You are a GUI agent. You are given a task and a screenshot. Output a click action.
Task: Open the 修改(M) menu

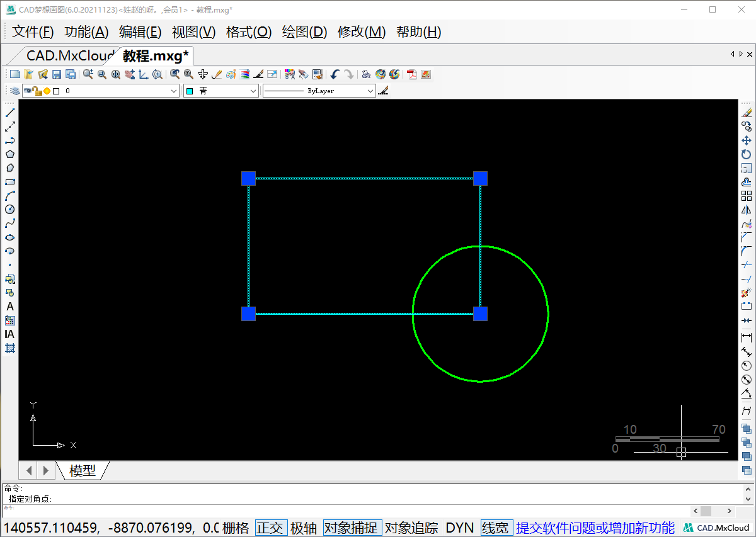click(x=362, y=32)
